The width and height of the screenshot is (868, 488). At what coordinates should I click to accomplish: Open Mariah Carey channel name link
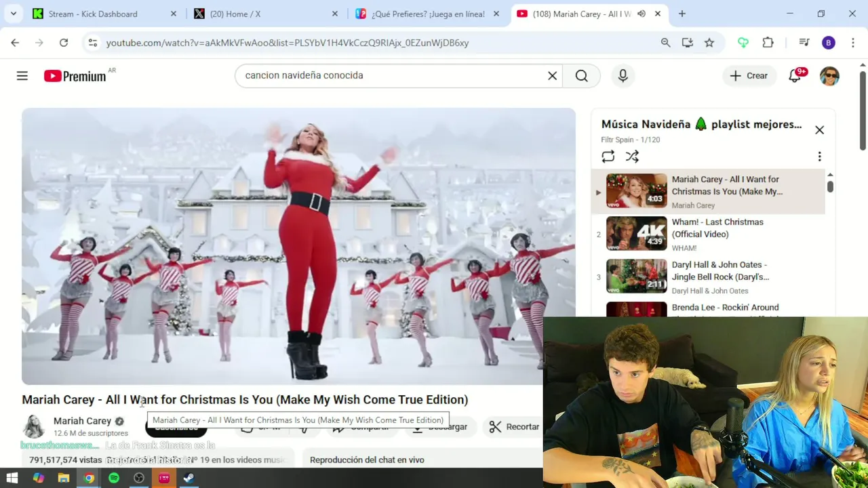click(82, 421)
